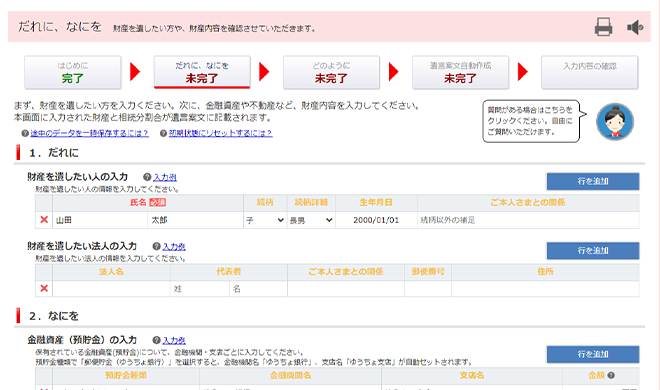Screen dimensions: 660x390
Task: Open link 途中のデータを一時保存するには？
Action: pos(89,133)
